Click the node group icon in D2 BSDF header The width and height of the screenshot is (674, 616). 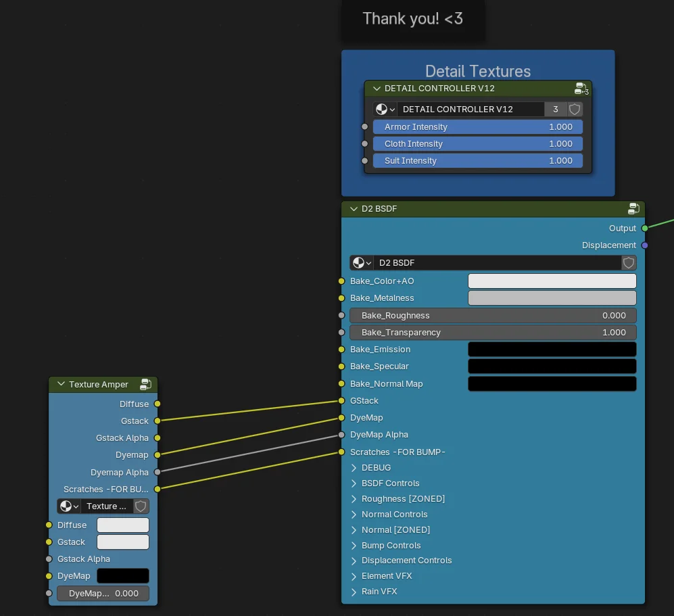click(x=633, y=209)
